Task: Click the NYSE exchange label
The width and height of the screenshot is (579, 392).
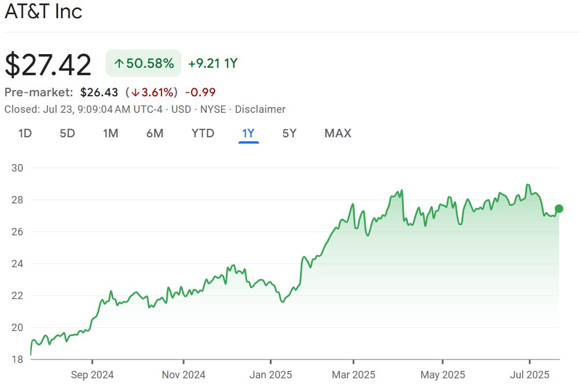Action: [213, 109]
